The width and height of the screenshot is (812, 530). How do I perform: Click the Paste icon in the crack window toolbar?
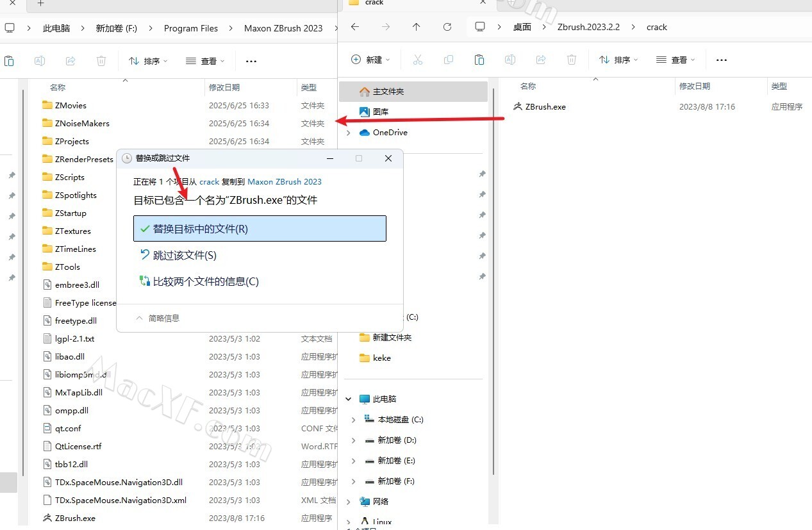pos(479,60)
